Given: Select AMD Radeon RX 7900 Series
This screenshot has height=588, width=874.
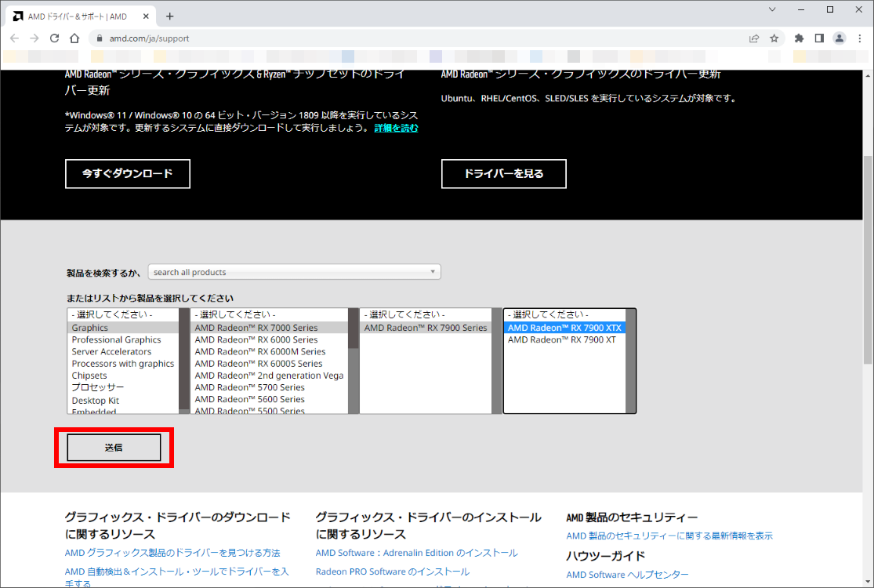Looking at the screenshot, I should point(426,328).
